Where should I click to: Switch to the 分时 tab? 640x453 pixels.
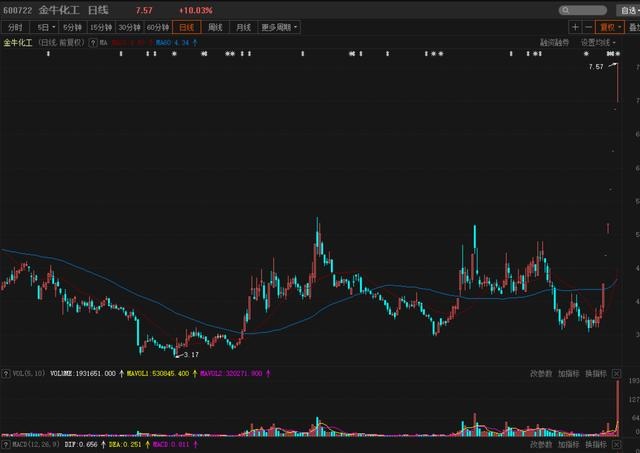click(15, 27)
